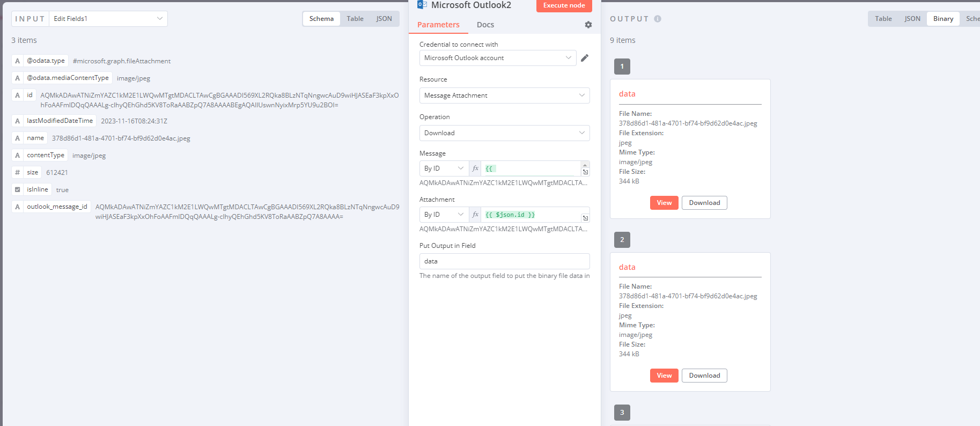Click the Execute node button
The width and height of the screenshot is (980, 426).
[564, 5]
